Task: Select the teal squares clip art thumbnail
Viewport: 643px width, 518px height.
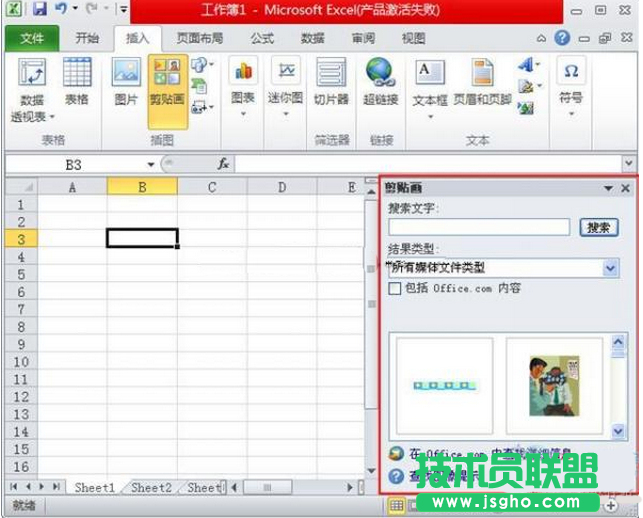Action: point(445,386)
